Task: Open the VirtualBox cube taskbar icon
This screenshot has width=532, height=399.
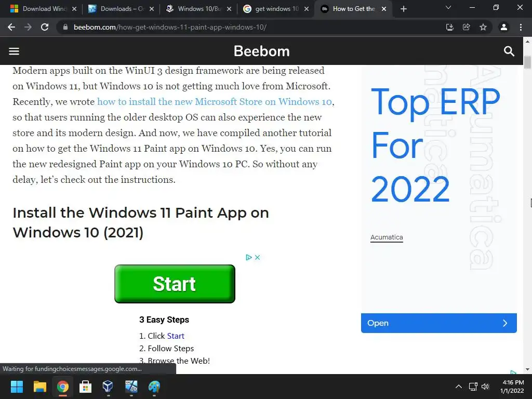Action: click(108, 387)
